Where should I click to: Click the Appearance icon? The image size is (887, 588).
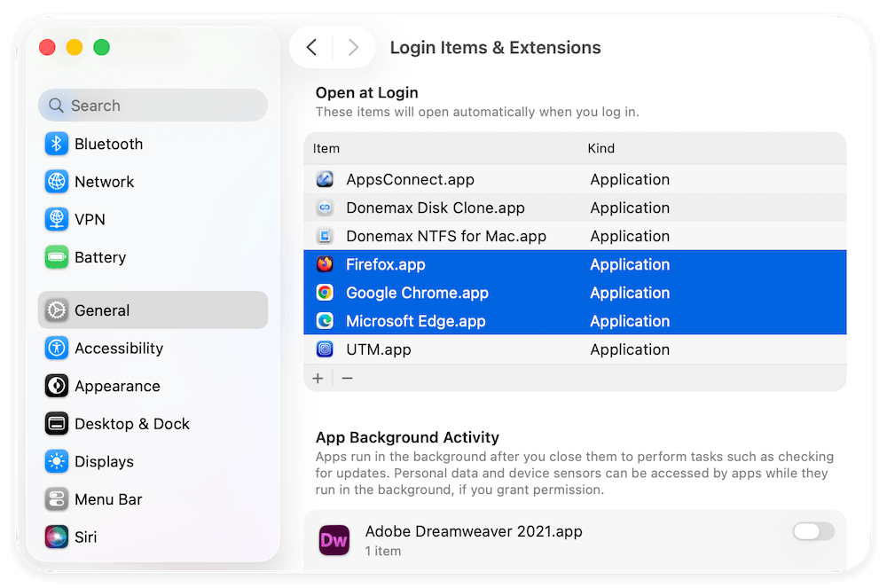click(57, 386)
